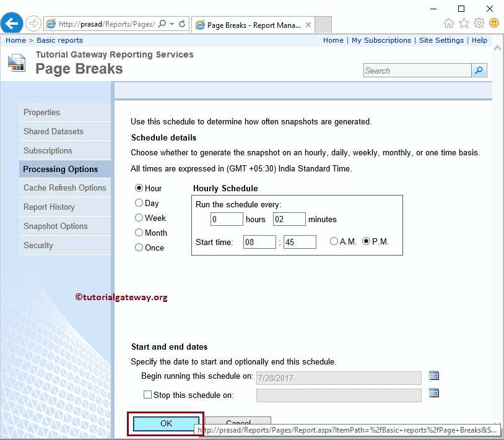This screenshot has width=504, height=440.
Task: Open the Help link
Action: pyautogui.click(x=479, y=40)
